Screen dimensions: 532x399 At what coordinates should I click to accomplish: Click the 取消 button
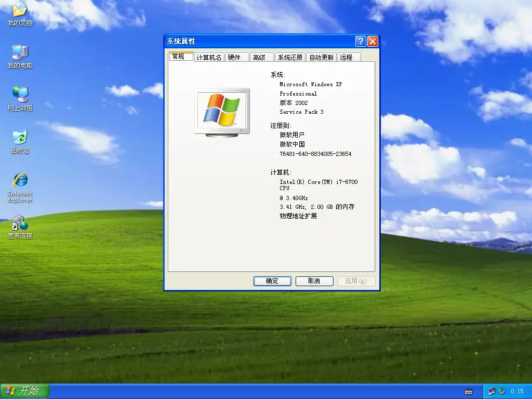(314, 281)
